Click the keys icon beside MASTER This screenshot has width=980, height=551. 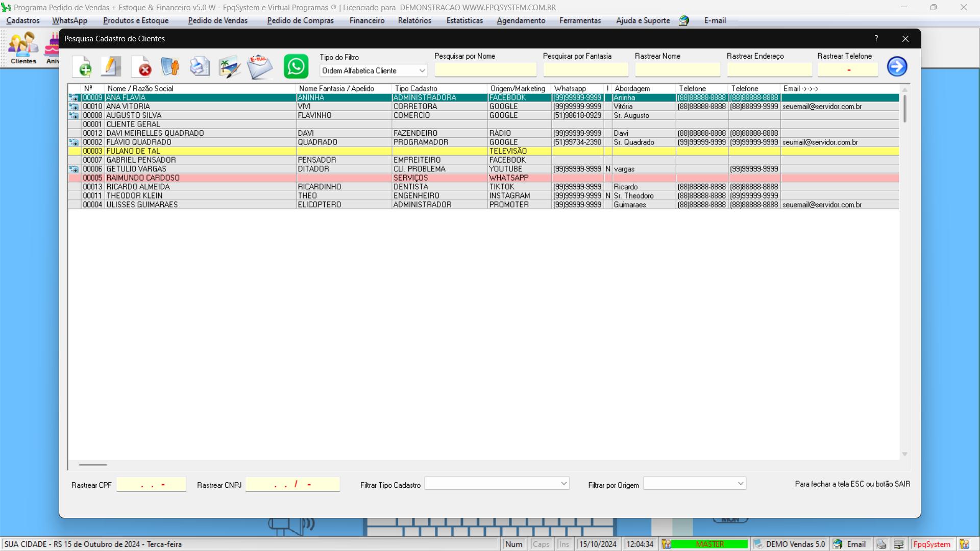(666, 544)
